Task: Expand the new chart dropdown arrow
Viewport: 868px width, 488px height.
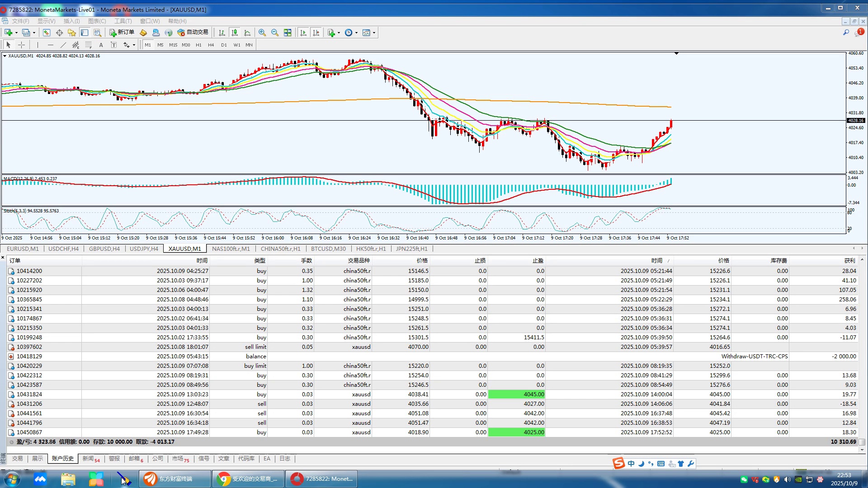Action: (x=16, y=33)
